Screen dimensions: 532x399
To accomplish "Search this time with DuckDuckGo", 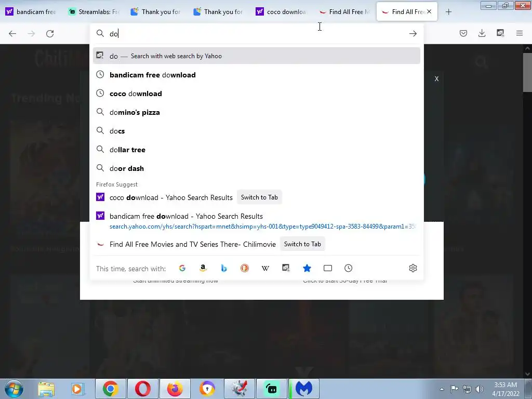I will click(x=245, y=269).
